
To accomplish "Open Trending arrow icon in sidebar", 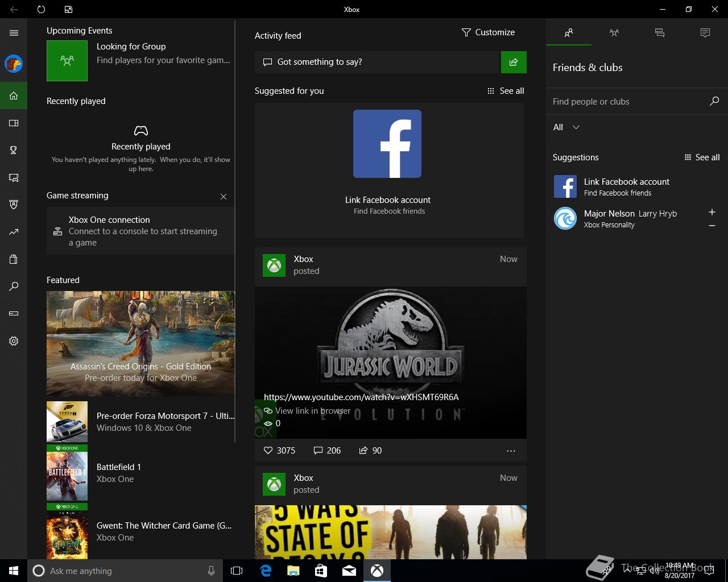I will (14, 232).
